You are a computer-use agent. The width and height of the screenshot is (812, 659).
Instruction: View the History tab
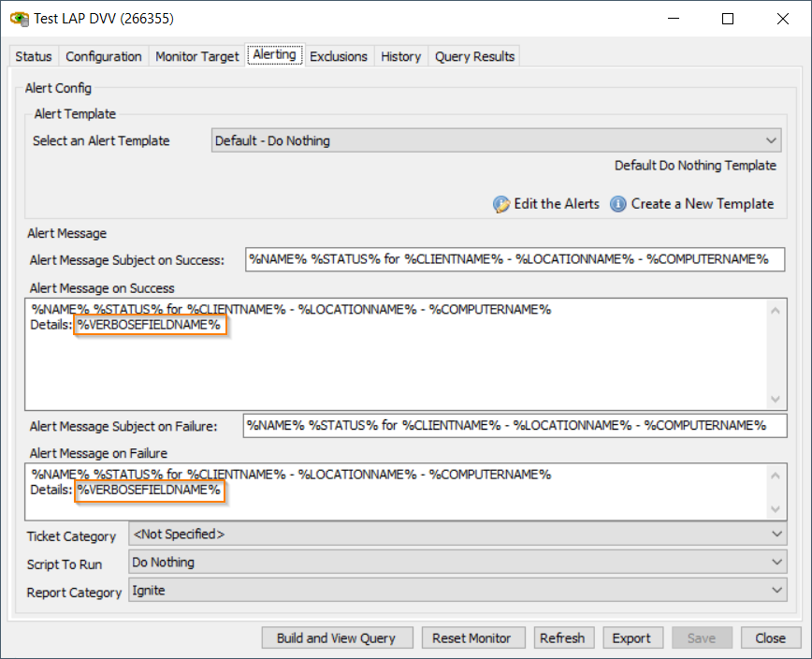[400, 56]
